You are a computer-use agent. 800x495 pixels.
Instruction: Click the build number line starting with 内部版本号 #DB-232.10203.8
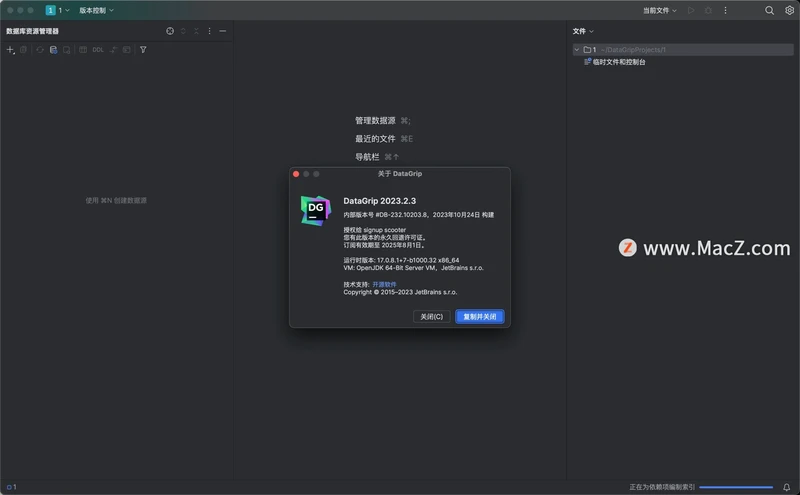point(418,215)
